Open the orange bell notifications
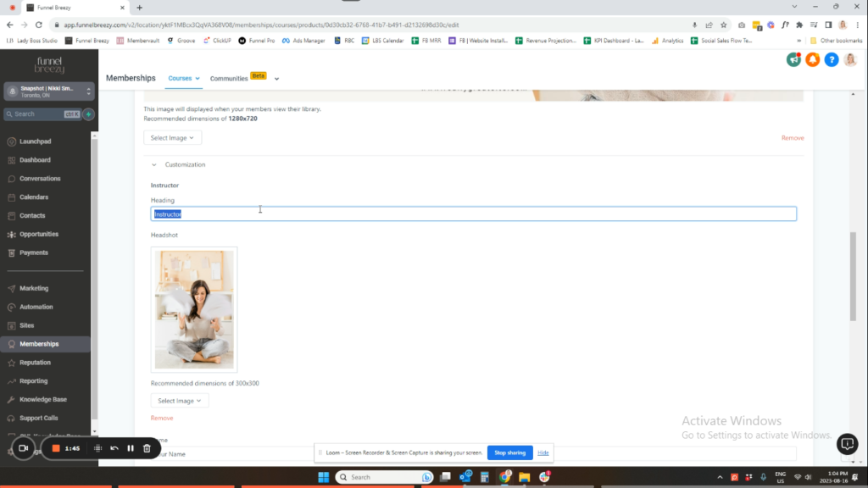Viewport: 868px width, 488px height. [x=812, y=59]
